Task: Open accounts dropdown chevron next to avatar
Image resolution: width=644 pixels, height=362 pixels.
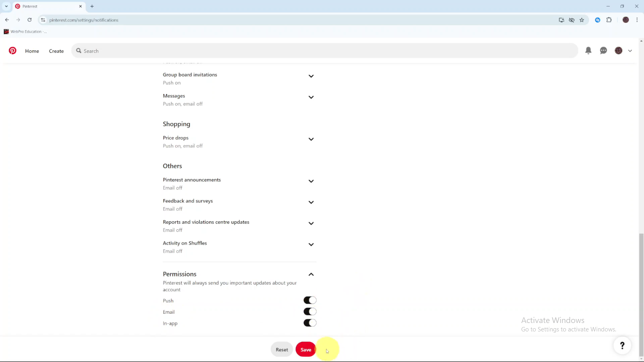Action: (630, 51)
